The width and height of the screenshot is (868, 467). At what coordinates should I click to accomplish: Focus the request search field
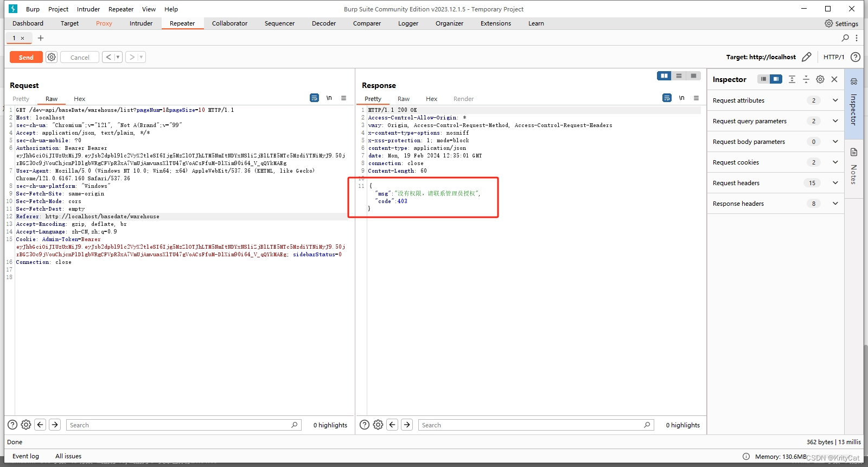point(184,425)
